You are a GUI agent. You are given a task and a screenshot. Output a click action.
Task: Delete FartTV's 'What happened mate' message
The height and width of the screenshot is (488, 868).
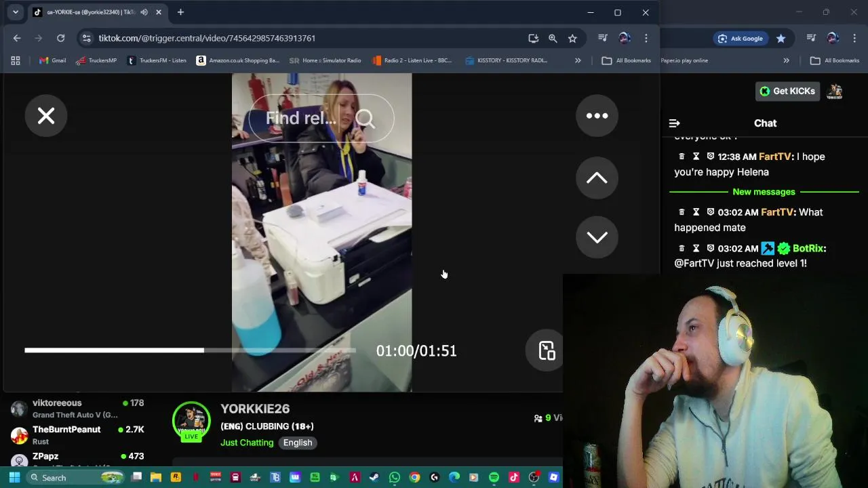coord(682,212)
